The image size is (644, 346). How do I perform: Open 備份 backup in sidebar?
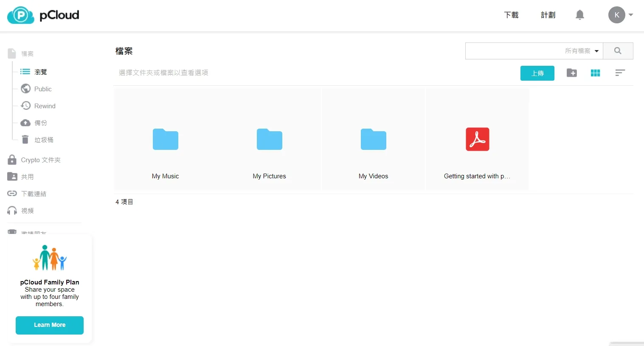(x=34, y=123)
